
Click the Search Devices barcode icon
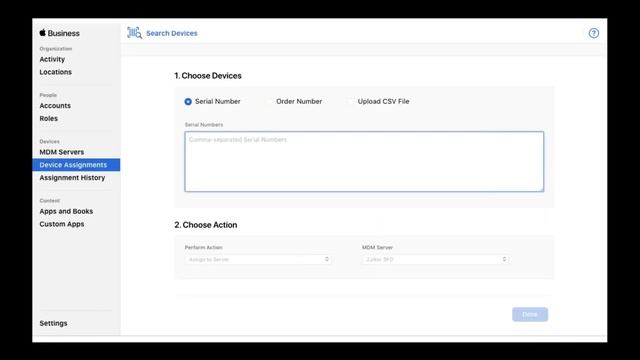pyautogui.click(x=134, y=33)
